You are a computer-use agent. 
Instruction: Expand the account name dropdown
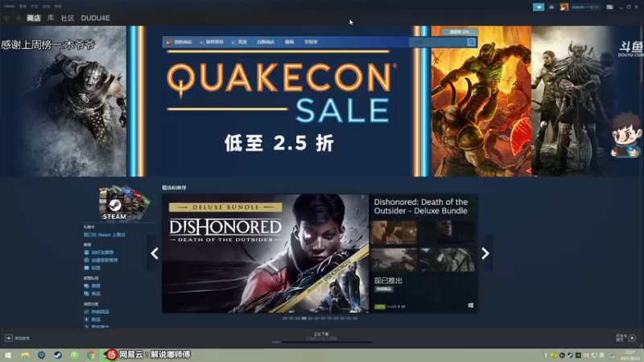[585, 7]
